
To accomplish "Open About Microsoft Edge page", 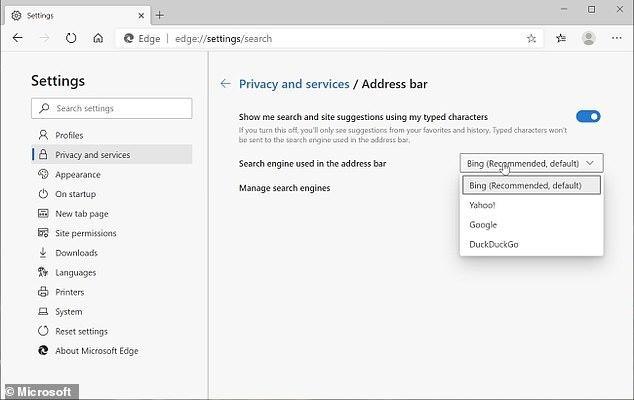I will (x=112, y=351).
